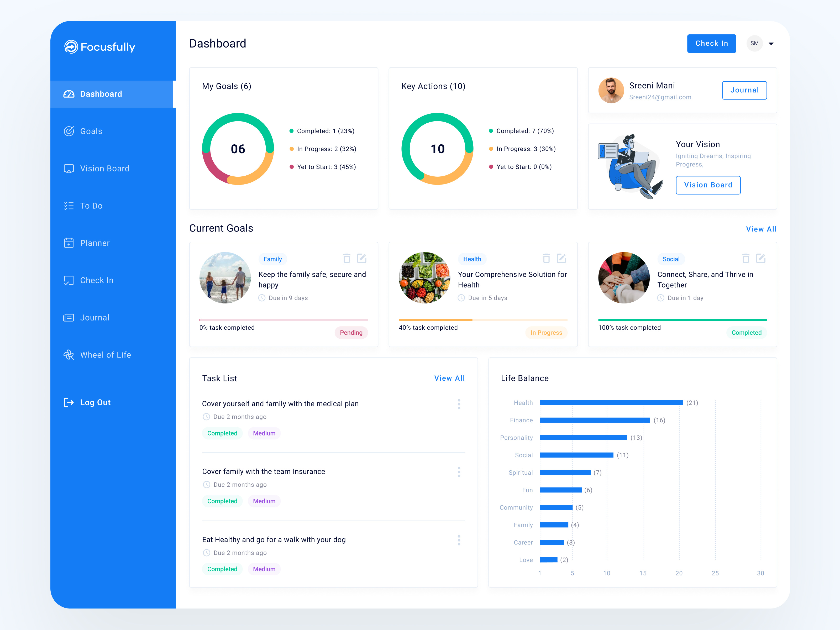This screenshot has height=630, width=840.
Task: Open the Journal sidebar icon
Action: [69, 318]
